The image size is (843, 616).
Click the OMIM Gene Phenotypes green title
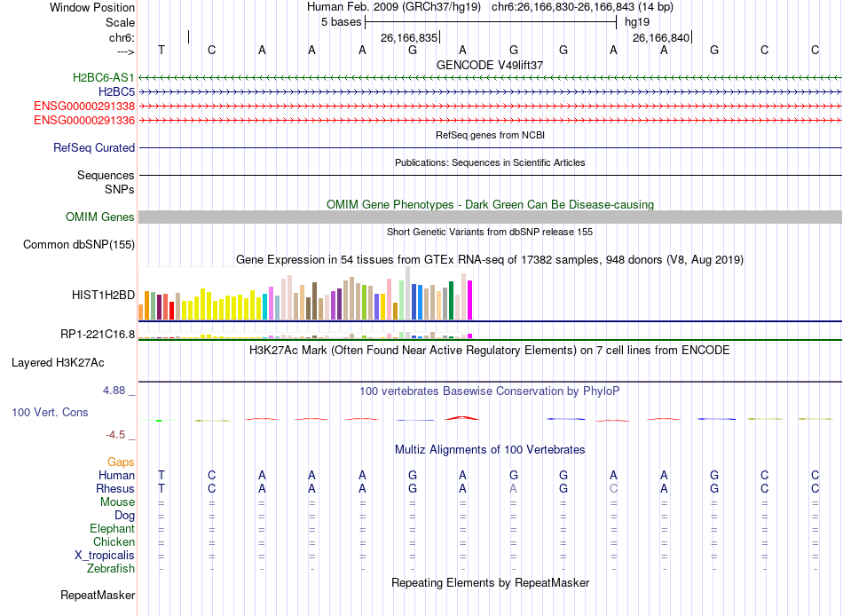click(490, 204)
